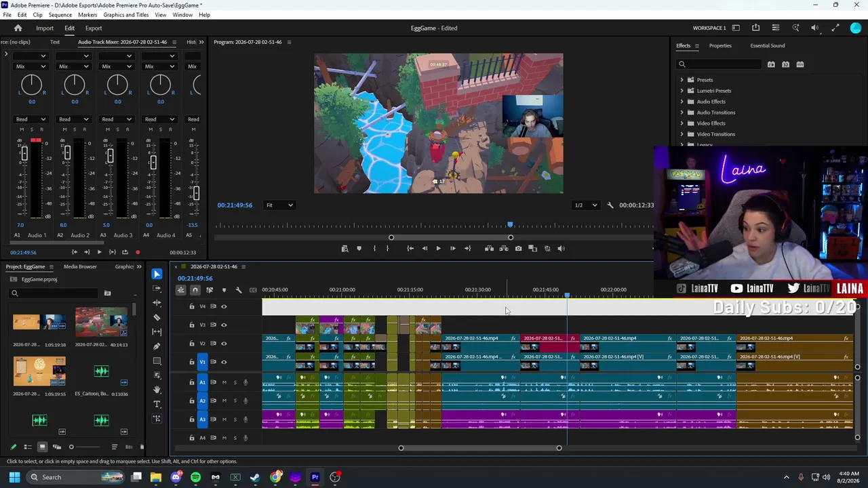
Task: Open the File menu
Action: 7,15
